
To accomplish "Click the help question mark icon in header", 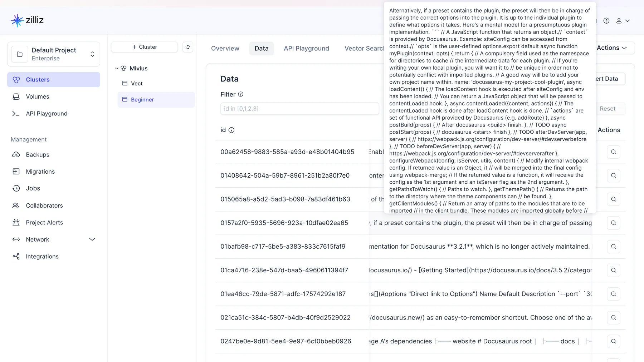I will pos(606,21).
